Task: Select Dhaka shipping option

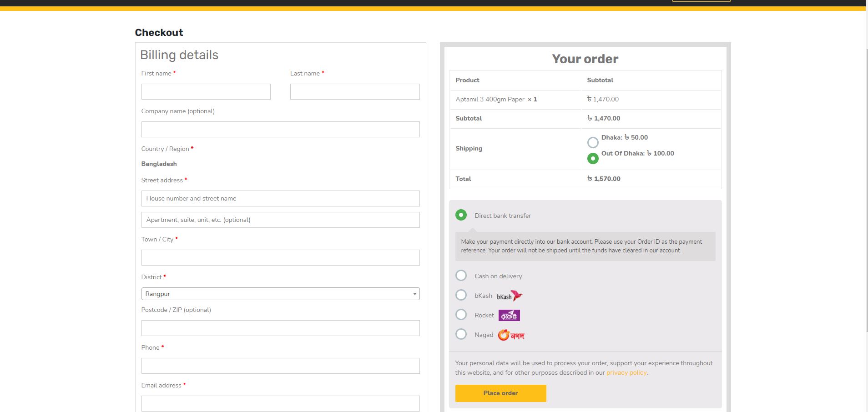Action: pyautogui.click(x=593, y=142)
